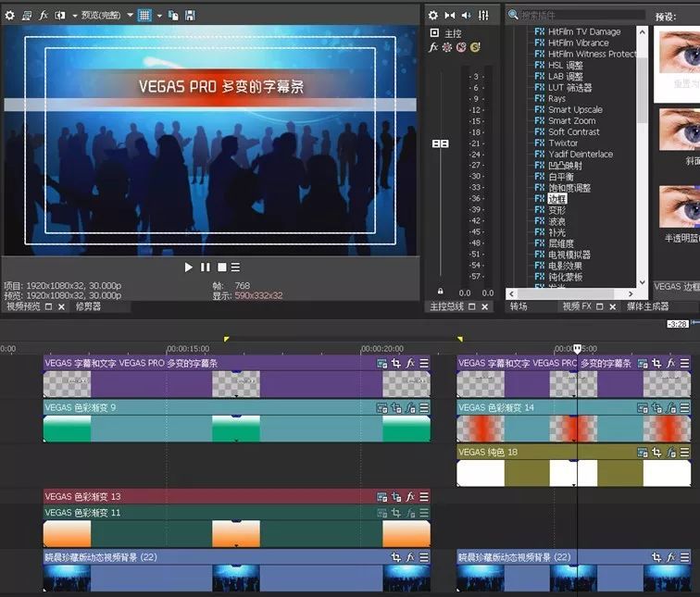Open project video properties gear in preview
The height and width of the screenshot is (597, 700).
point(9,16)
